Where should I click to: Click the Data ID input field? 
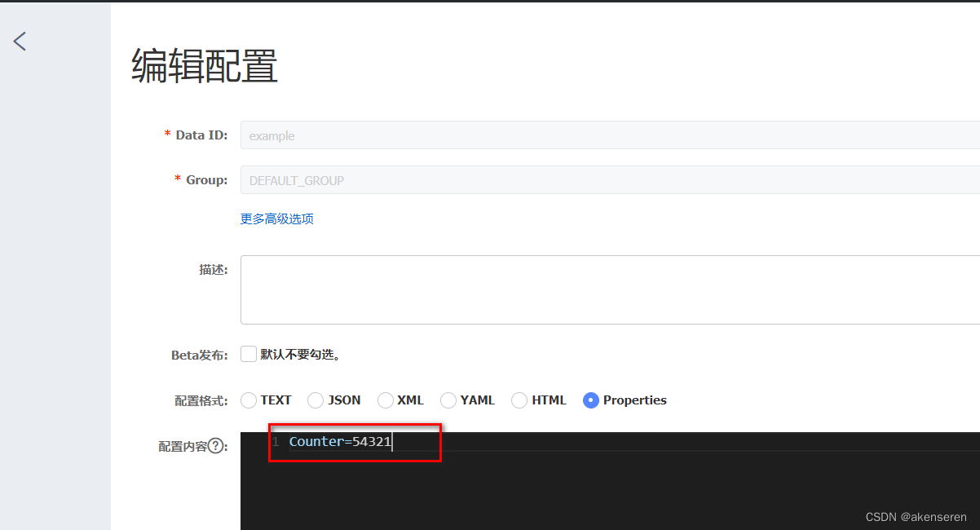tap(610, 135)
